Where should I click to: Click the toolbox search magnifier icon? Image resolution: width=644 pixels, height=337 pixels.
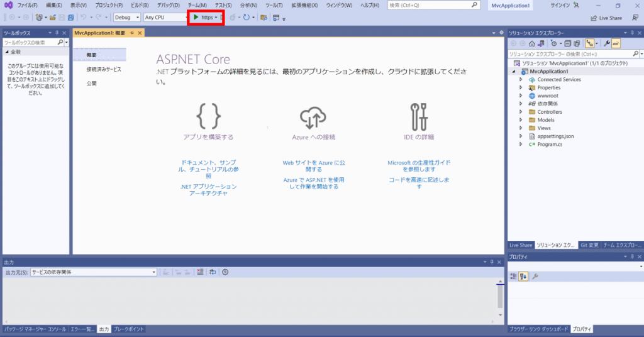pos(60,42)
